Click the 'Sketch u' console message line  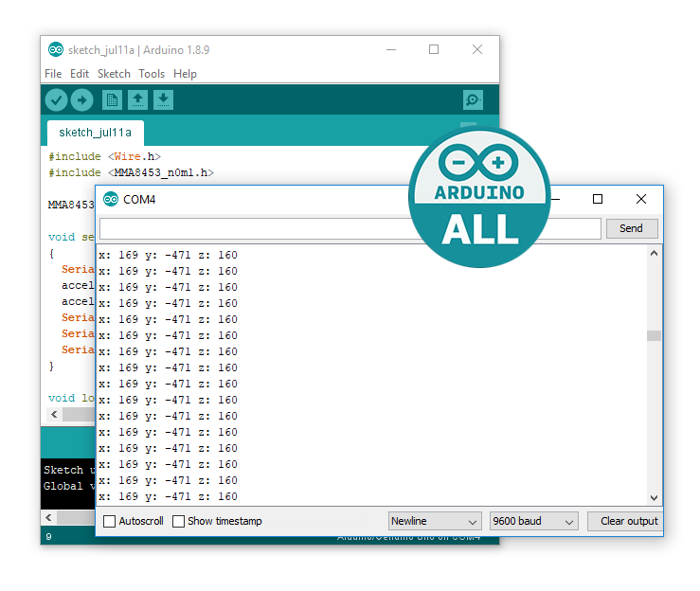pos(69,470)
